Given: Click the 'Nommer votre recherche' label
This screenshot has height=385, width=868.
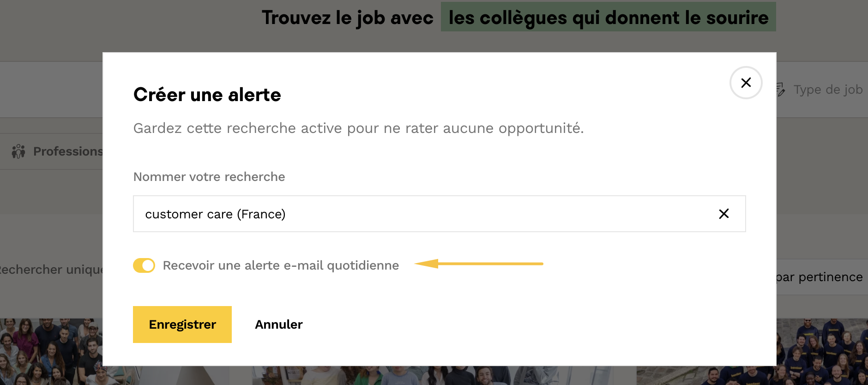Looking at the screenshot, I should (x=209, y=177).
